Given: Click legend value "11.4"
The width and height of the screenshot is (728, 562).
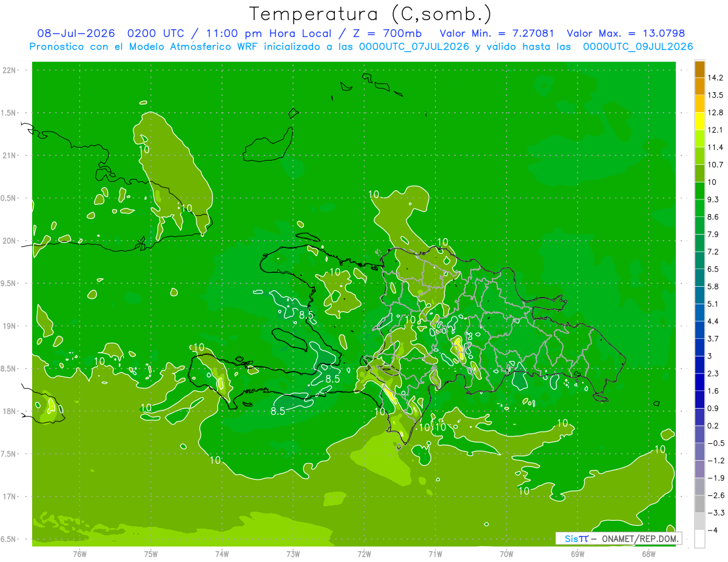Looking at the screenshot, I should click(715, 147).
